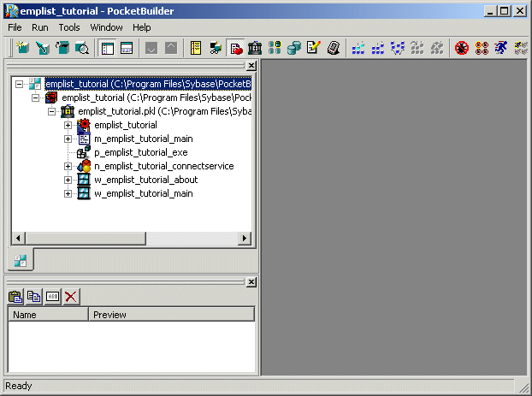Click the handheld device toolbar icon
The image size is (532, 396).
tap(334, 48)
